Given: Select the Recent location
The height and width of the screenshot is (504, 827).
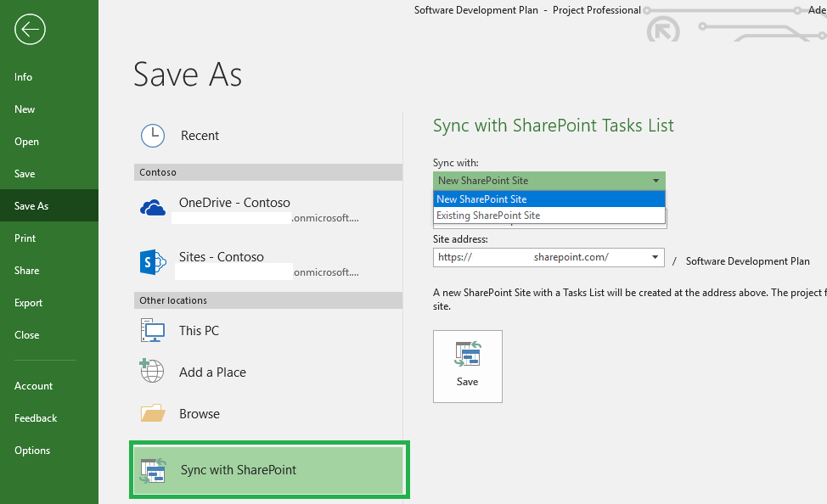Looking at the screenshot, I should (268, 136).
